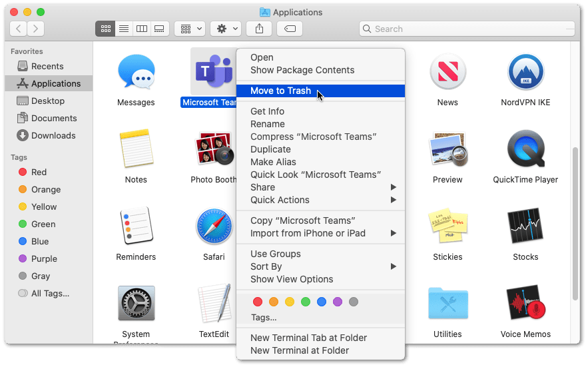Screen dimensions: 588x369
Task: Select Duplicate in the context menu
Action: click(x=320, y=149)
